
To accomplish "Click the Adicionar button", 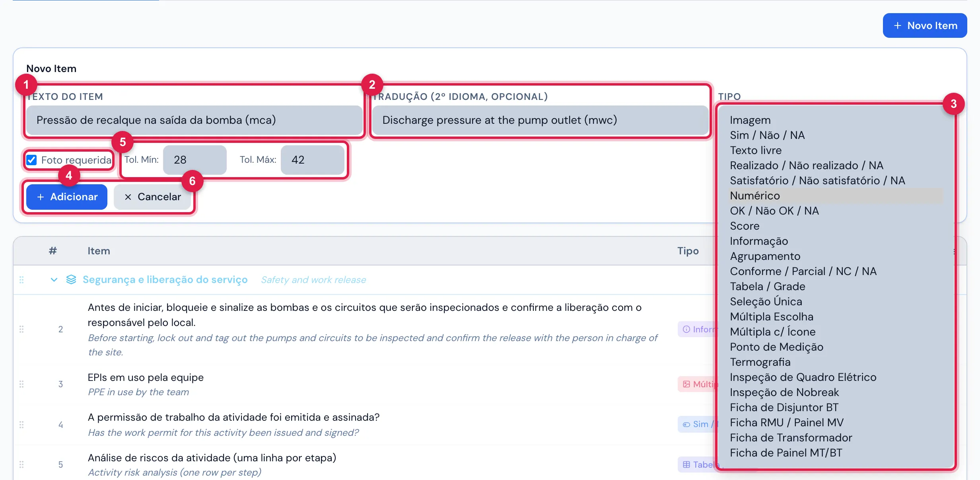I will click(67, 197).
